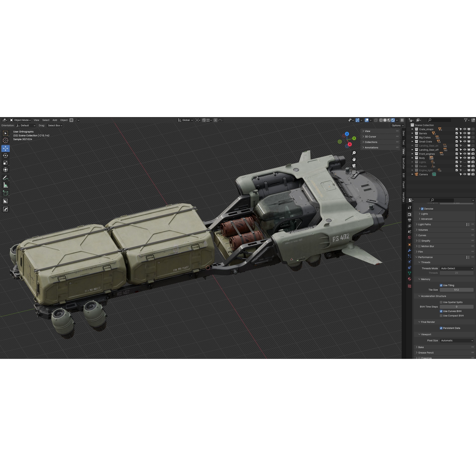The width and height of the screenshot is (476, 476).
Task: Activate the Rotate tool
Action: pos(5,156)
